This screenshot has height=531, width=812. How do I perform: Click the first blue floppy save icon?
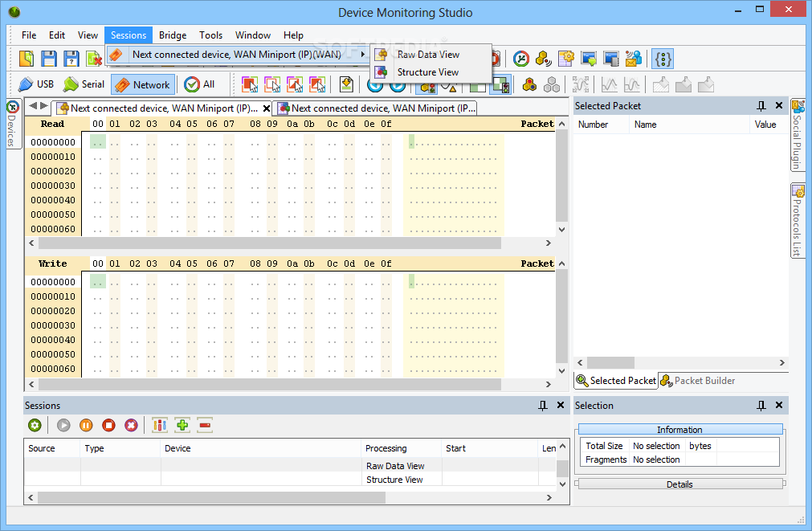pyautogui.click(x=49, y=59)
